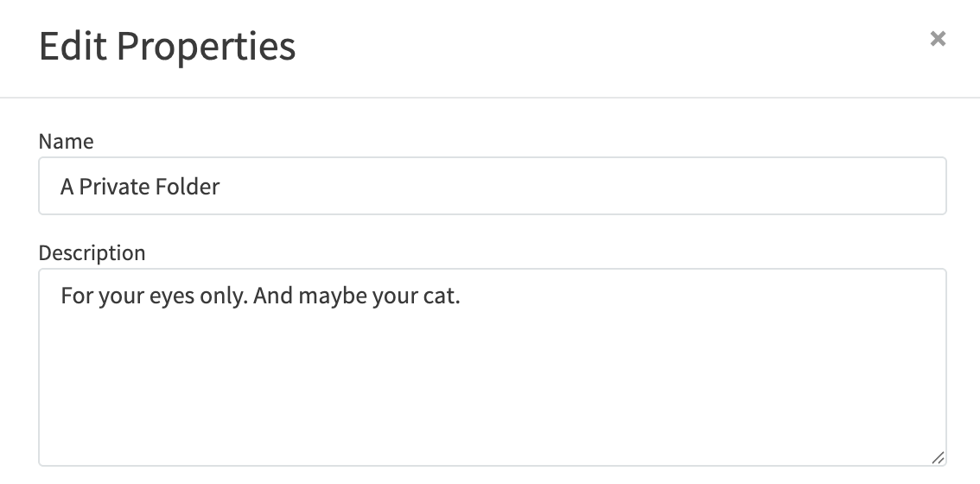The height and width of the screenshot is (484, 980).
Task: Click the "Edit Properties" dialog heading
Action: pos(167,46)
